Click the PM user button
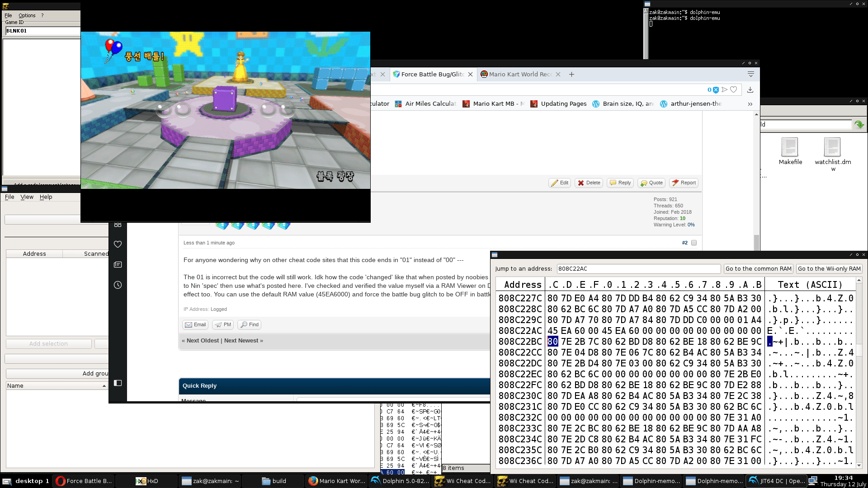Screen dimensions: 868x488 click(x=222, y=325)
